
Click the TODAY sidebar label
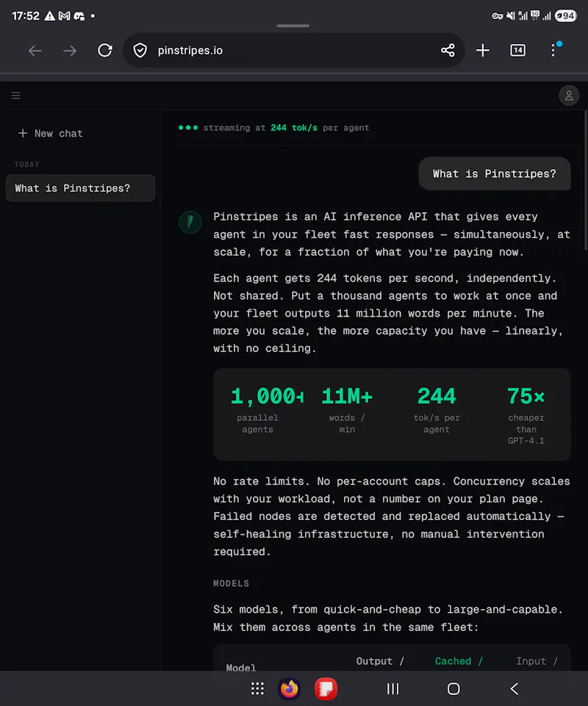pos(26,165)
